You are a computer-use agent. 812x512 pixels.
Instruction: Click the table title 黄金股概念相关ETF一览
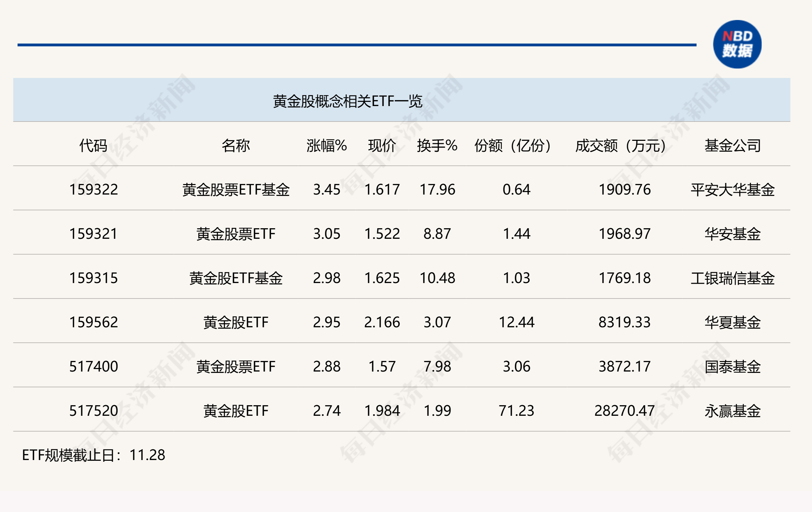point(347,101)
